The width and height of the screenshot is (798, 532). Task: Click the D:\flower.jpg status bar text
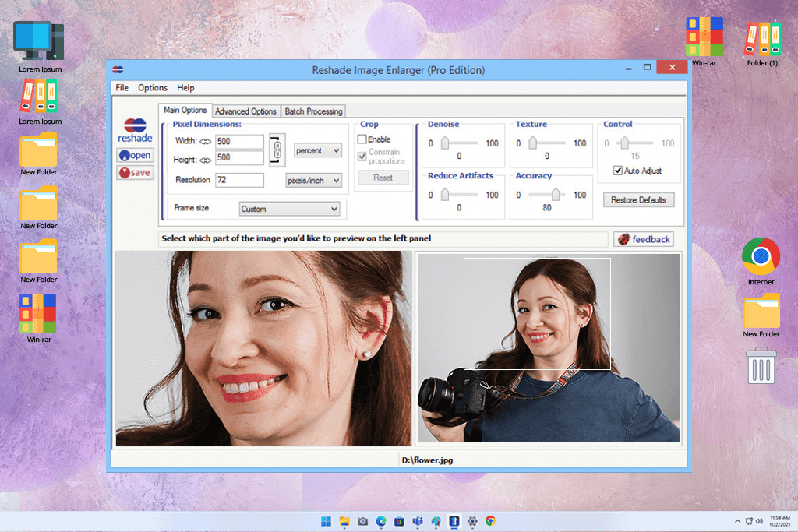[427, 460]
